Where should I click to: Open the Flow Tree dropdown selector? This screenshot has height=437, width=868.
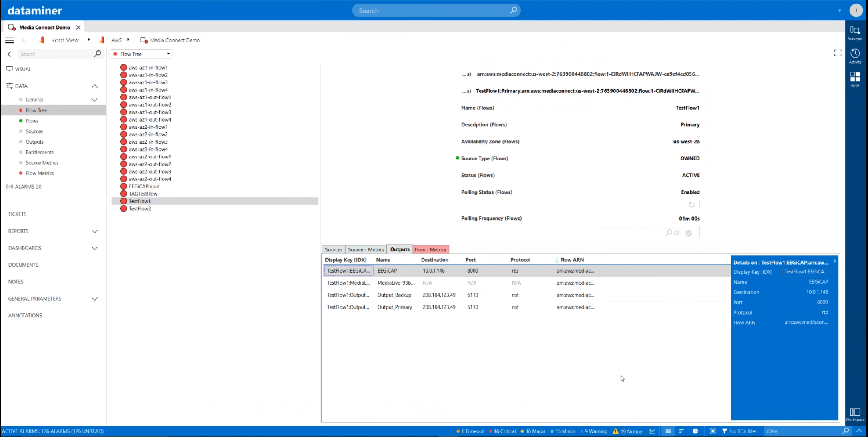coord(141,54)
